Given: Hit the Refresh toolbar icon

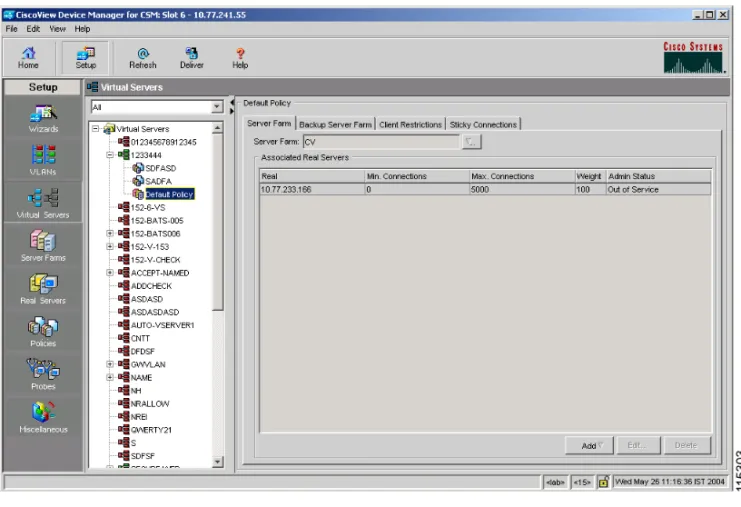Looking at the screenshot, I should (143, 58).
